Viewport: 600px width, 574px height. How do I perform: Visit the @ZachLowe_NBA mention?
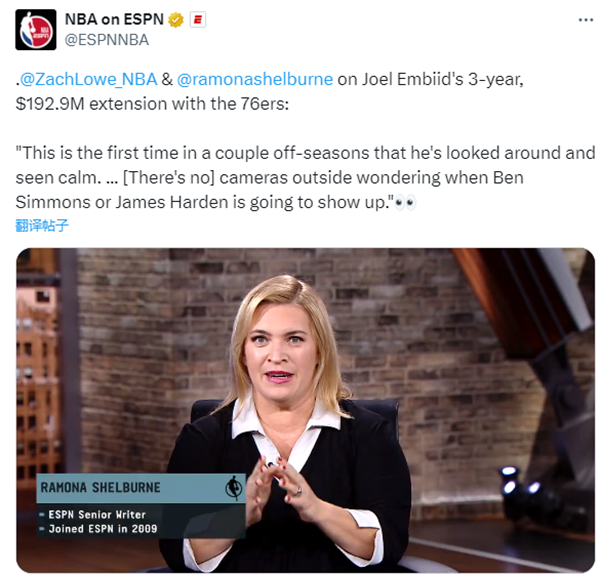point(88,79)
